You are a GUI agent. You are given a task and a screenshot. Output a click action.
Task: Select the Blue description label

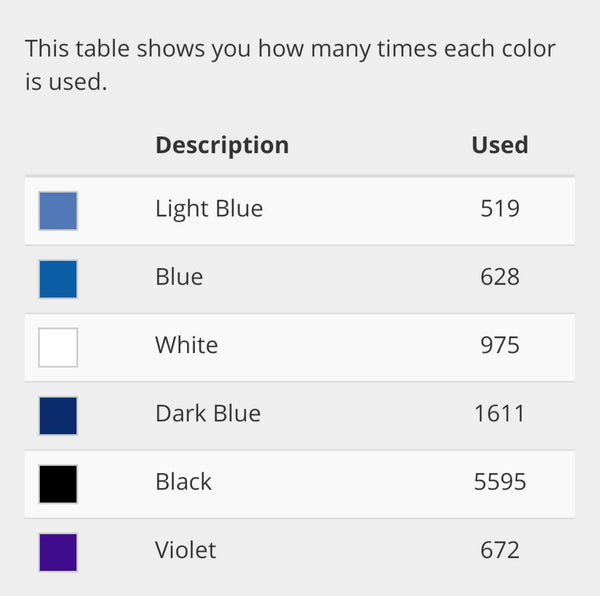click(x=179, y=277)
